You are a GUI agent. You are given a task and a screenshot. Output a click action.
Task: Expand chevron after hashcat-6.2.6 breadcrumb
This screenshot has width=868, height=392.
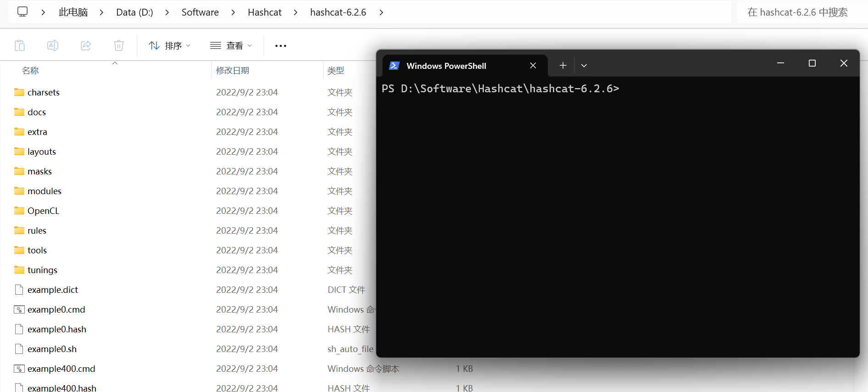coord(381,12)
